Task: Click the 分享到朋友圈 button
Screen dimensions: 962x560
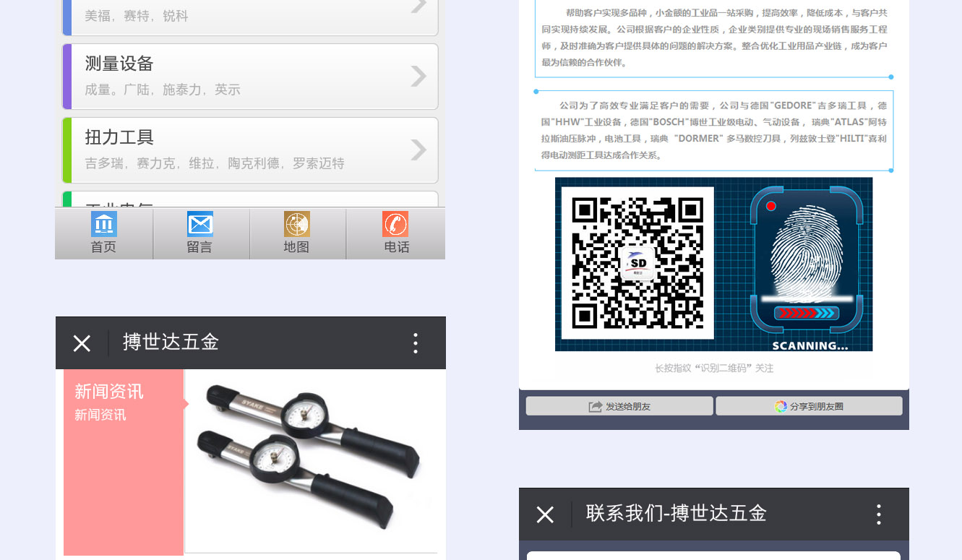Action: click(809, 406)
